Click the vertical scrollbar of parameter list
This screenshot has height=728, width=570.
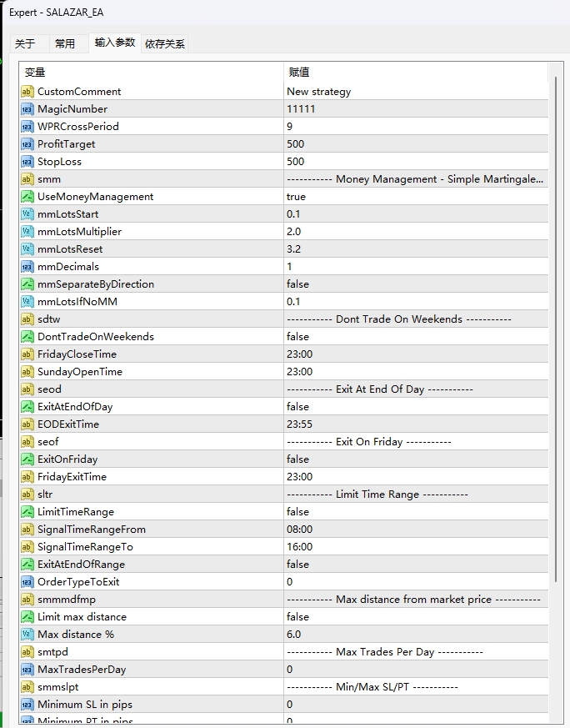(x=555, y=334)
